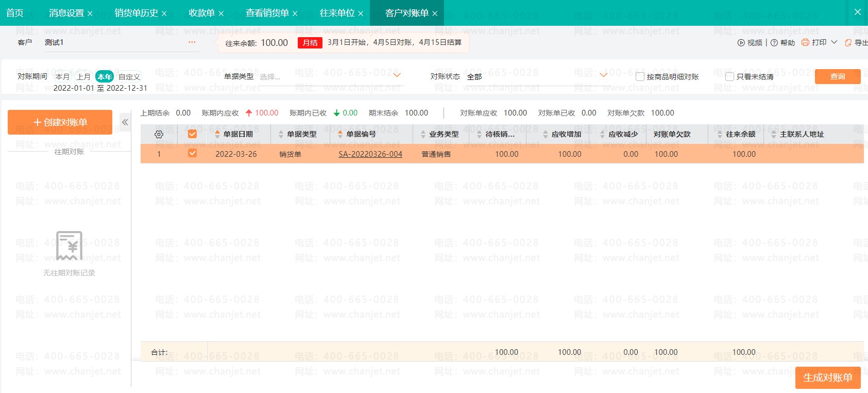
Task: Expand the 打印 dropdown arrow
Action: pos(834,42)
